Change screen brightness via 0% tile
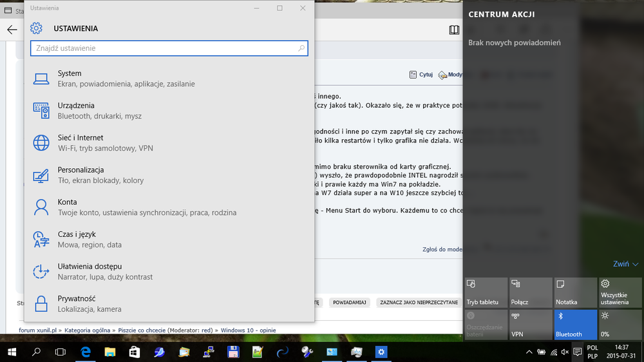 click(620, 325)
